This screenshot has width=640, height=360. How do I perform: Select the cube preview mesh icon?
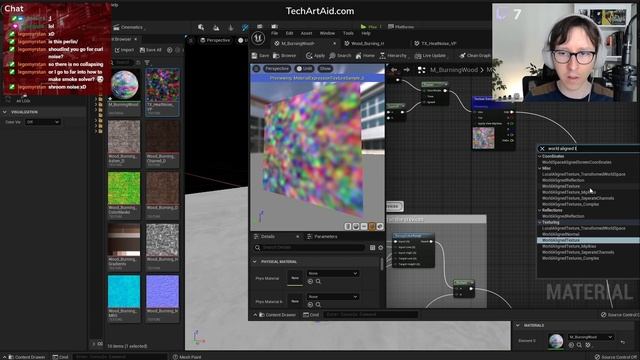click(x=372, y=226)
